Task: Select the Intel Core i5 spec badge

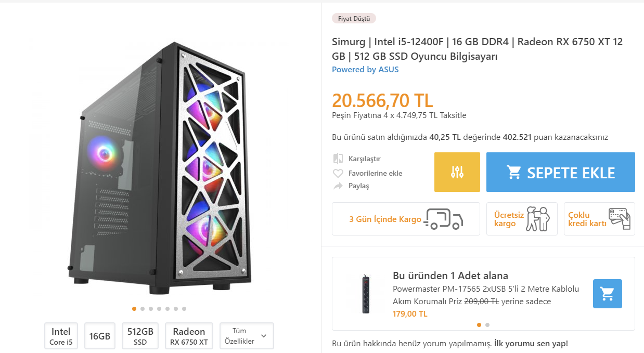Action: tap(61, 336)
